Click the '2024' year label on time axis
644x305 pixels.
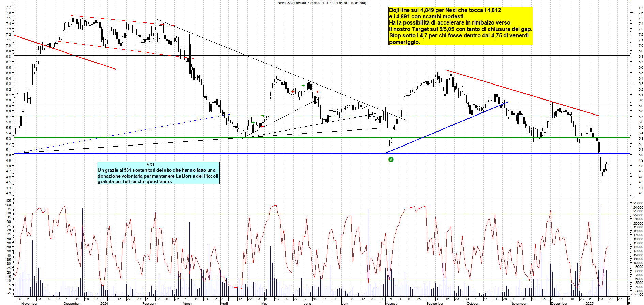(104, 303)
